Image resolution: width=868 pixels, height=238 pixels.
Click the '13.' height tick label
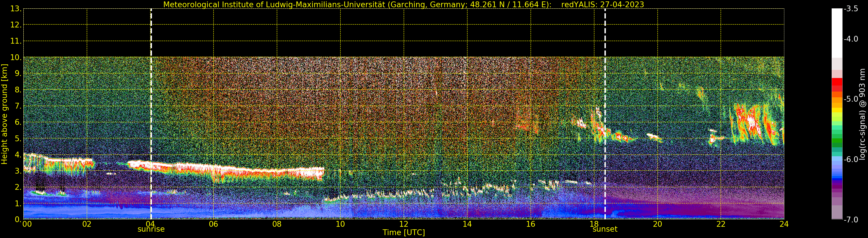point(16,9)
